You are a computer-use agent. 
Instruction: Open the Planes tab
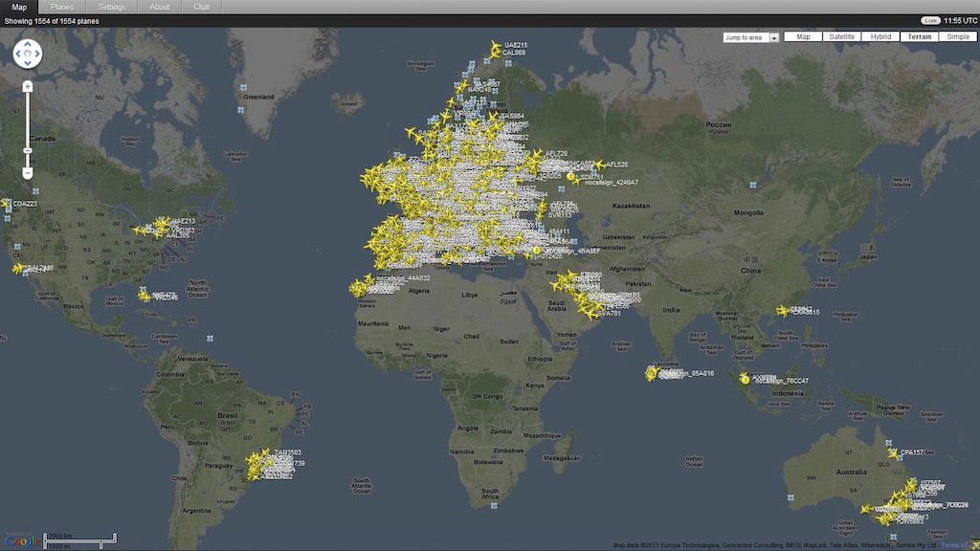pos(62,7)
